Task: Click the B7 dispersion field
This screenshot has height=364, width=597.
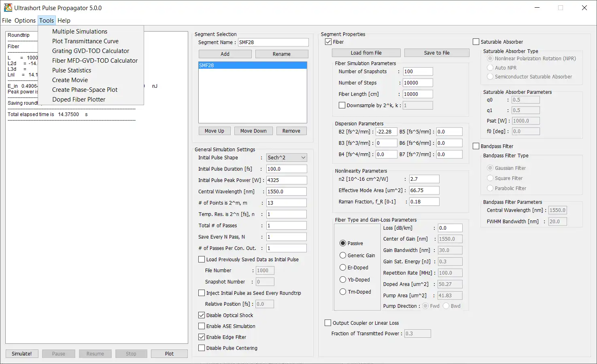Action: pyautogui.click(x=449, y=154)
